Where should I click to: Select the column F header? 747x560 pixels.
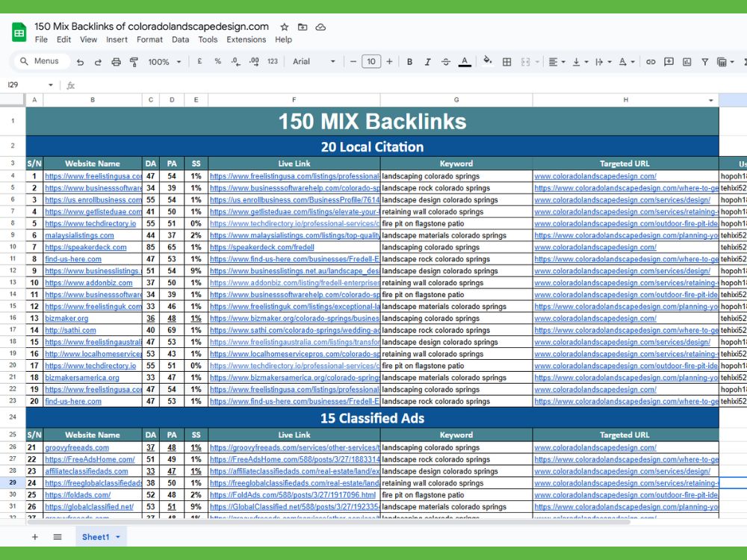tap(294, 100)
